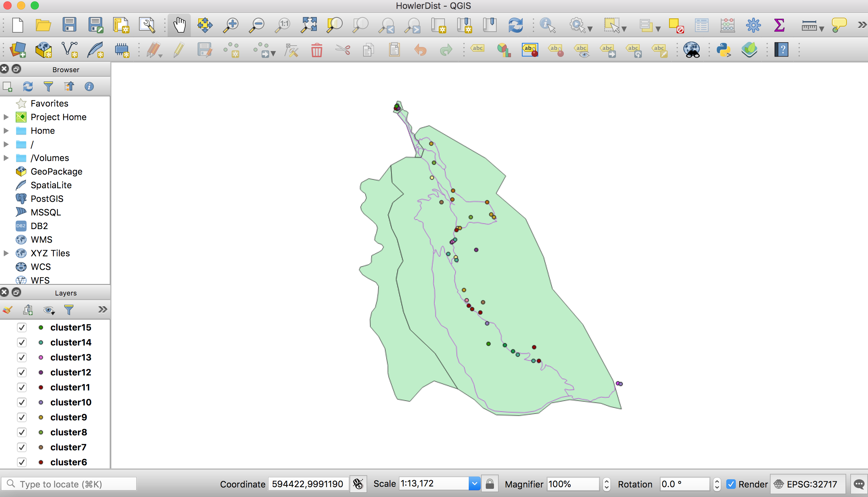Screen dimensions: 868x497
Task: Filter the legend with the Layers funnel icon
Action: tap(69, 309)
